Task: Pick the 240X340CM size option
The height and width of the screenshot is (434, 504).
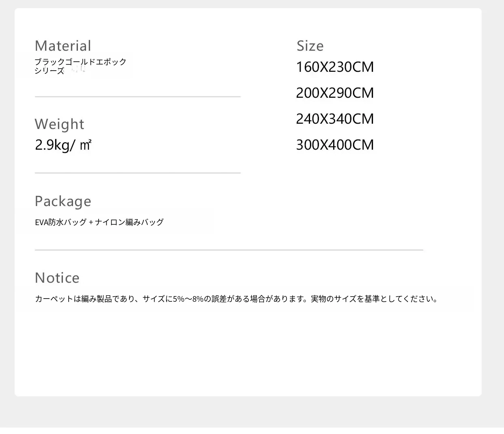Action: click(335, 119)
